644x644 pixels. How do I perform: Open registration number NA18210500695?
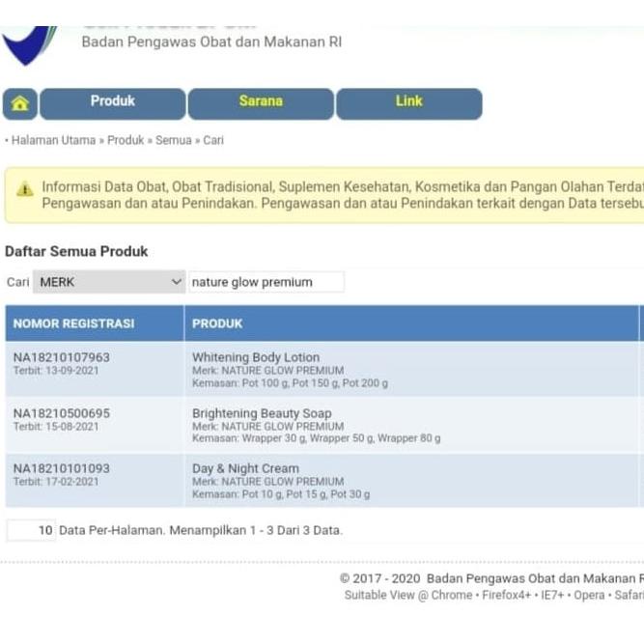62,413
